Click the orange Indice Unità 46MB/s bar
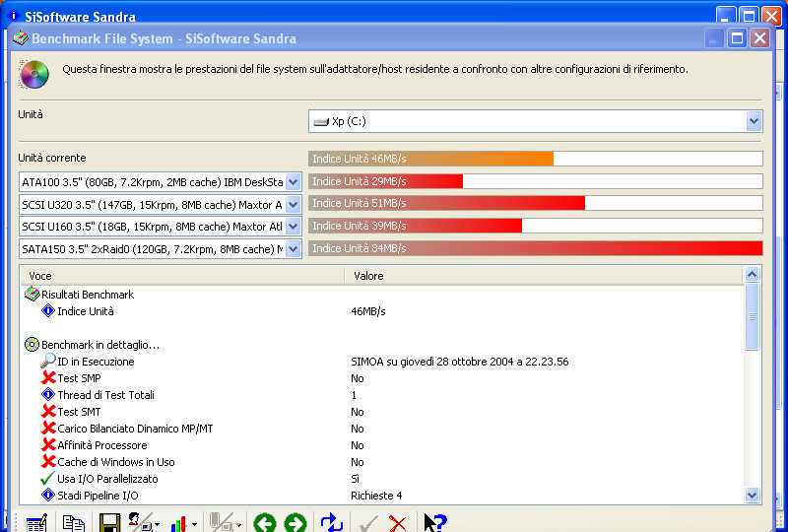 tap(431, 159)
